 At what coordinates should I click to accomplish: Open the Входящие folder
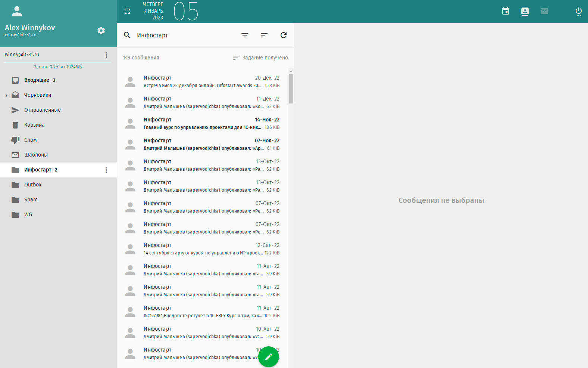tap(58, 80)
